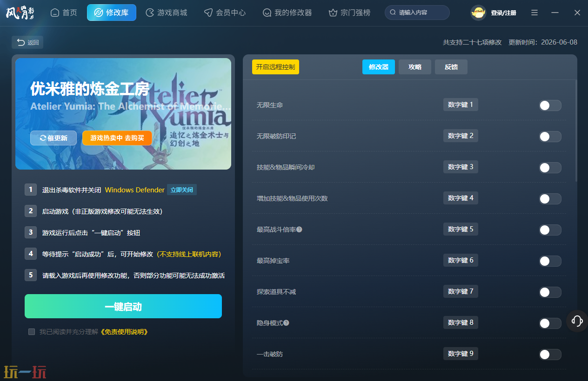
Task: Click 立即关闭 Windows Defender button
Action: click(182, 190)
